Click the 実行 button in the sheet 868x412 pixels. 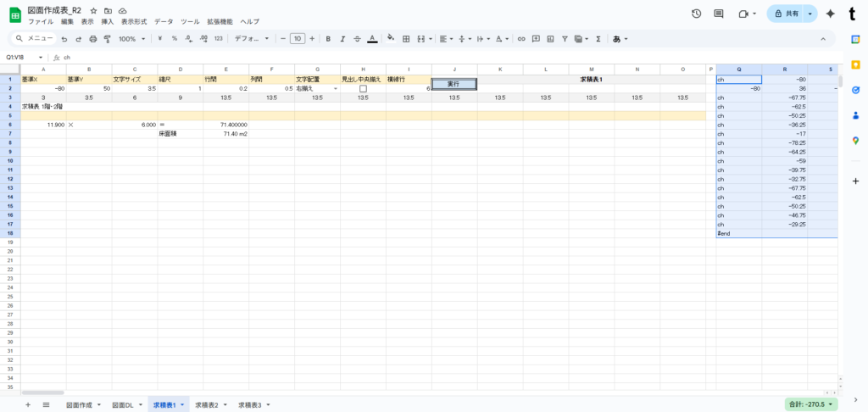tap(454, 84)
